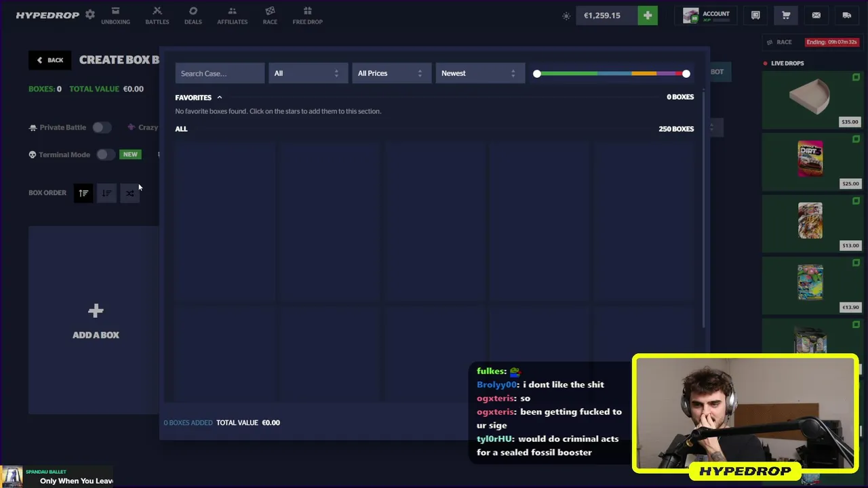
Task: Click box icon on $25.00 drop
Action: (856, 139)
